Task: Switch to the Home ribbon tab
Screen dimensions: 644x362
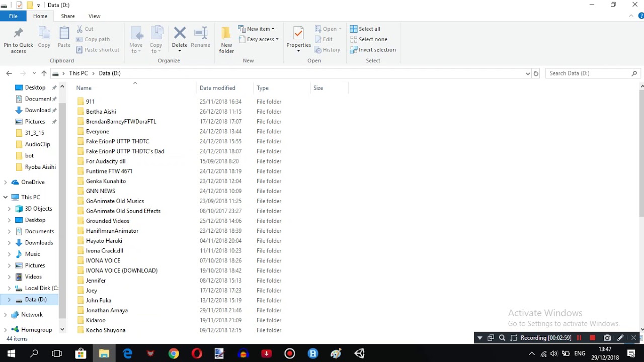Action: [x=40, y=16]
